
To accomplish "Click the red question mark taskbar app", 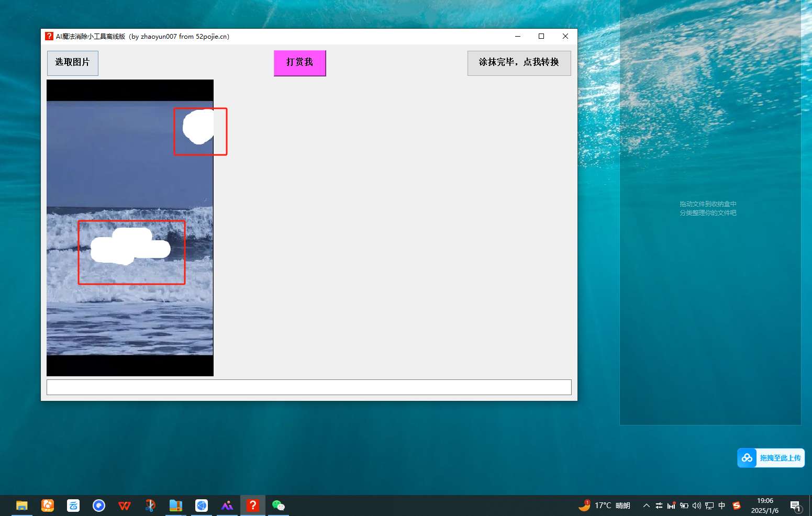I will tap(253, 506).
